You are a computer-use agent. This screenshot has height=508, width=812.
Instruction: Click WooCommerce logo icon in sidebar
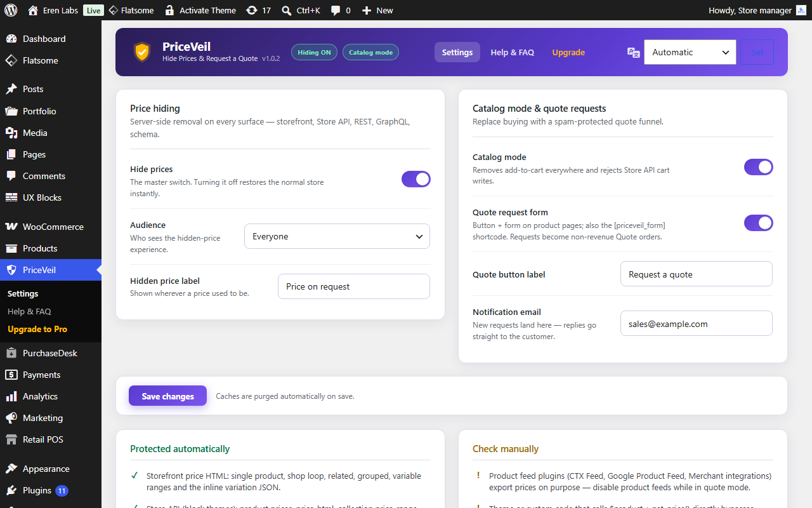tap(11, 227)
